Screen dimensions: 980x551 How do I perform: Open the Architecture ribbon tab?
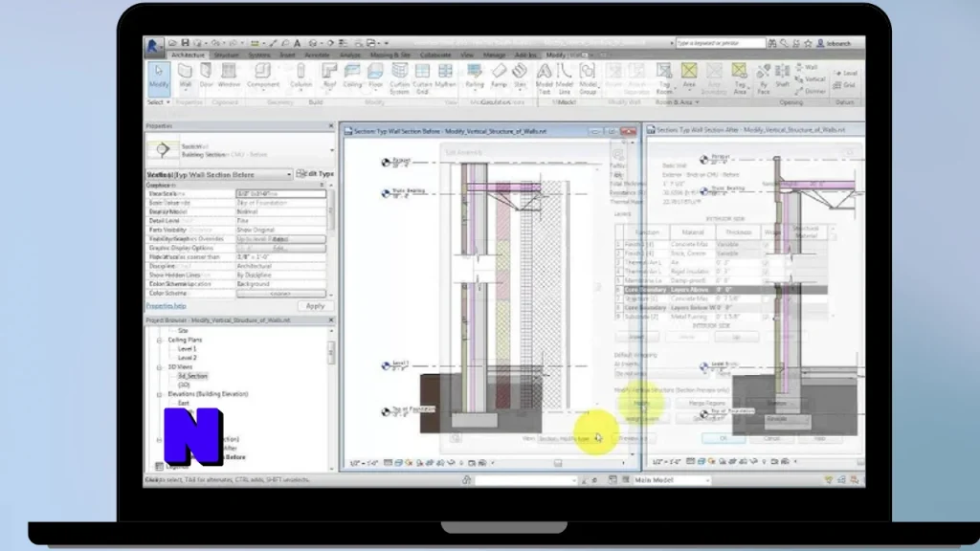click(x=188, y=55)
